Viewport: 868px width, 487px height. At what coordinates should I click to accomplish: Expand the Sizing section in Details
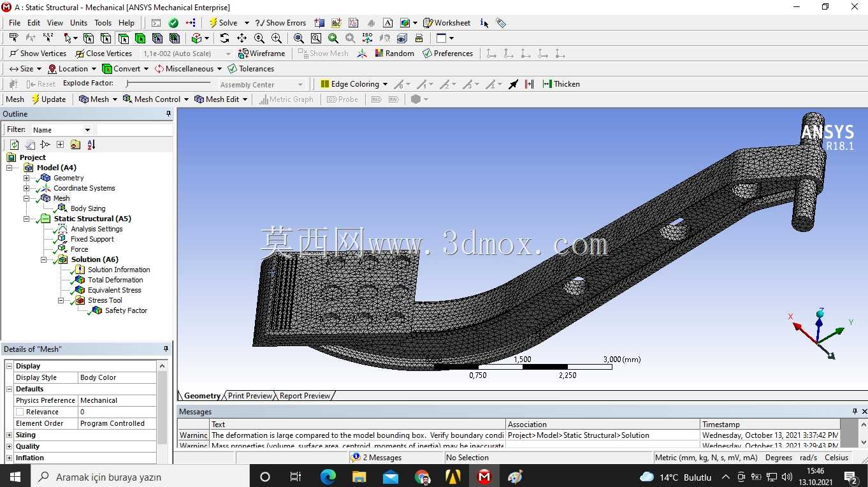pyautogui.click(x=10, y=435)
